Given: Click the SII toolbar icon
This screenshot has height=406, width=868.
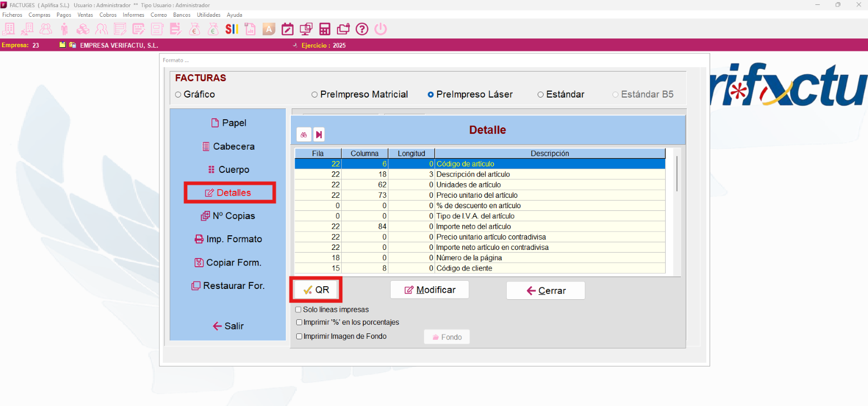Looking at the screenshot, I should click(231, 29).
